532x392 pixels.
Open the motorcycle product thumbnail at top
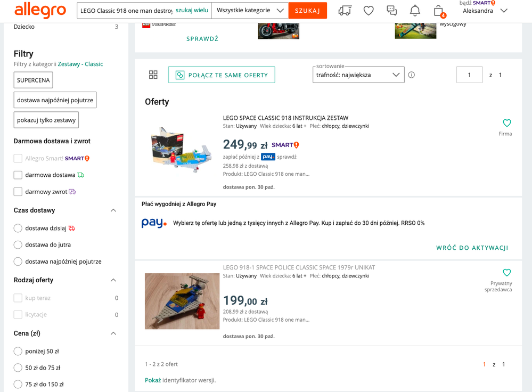pyautogui.click(x=279, y=30)
